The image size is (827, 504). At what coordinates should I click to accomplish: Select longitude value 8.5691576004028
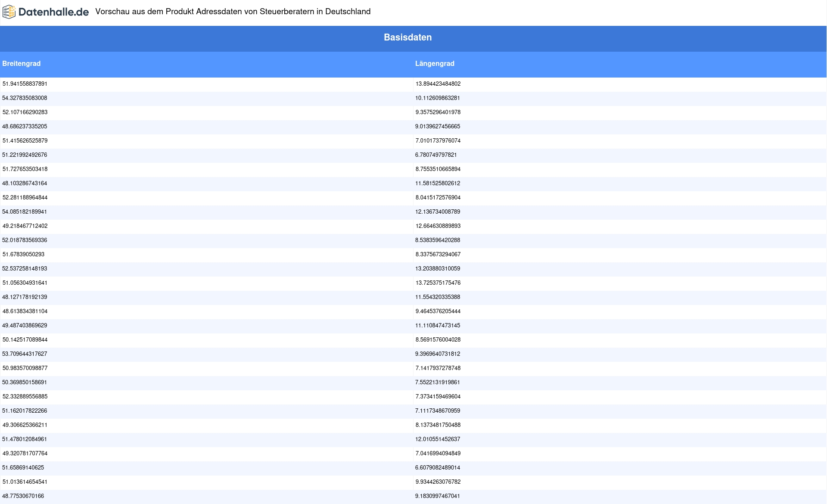(438, 340)
